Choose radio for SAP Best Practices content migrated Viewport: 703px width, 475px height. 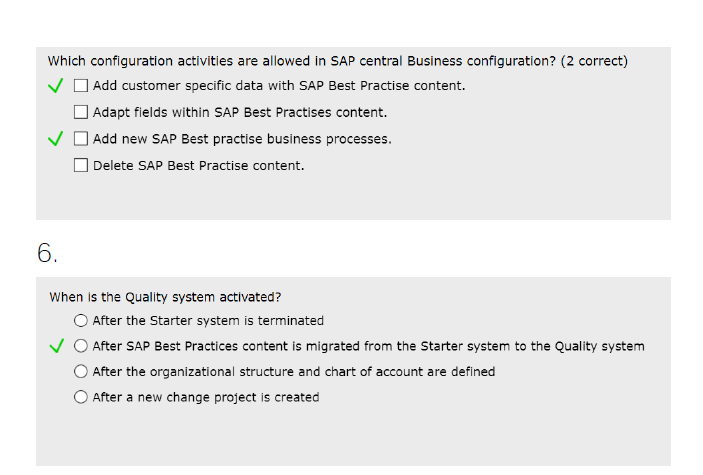click(x=81, y=346)
